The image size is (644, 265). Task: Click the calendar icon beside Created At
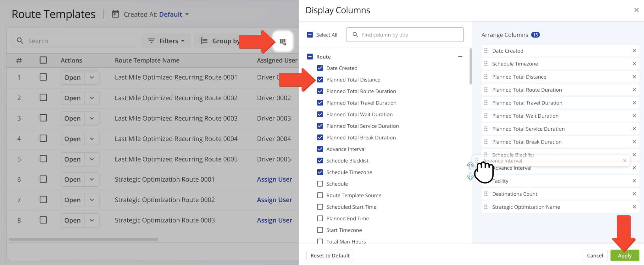tap(115, 14)
